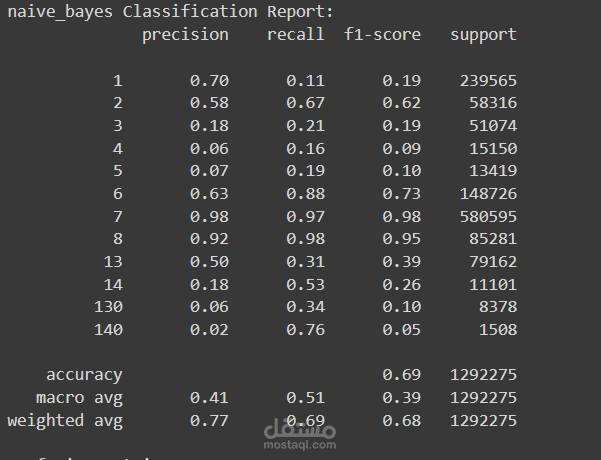This screenshot has height=460, width=601.
Task: Click support value 148726
Action: tap(488, 194)
